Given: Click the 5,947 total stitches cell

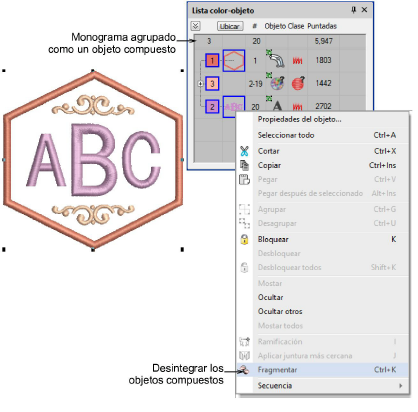Looking at the screenshot, I should click(323, 41).
